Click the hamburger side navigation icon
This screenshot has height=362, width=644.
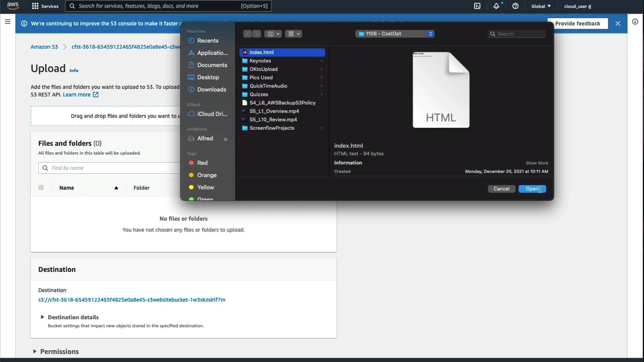(8, 22)
